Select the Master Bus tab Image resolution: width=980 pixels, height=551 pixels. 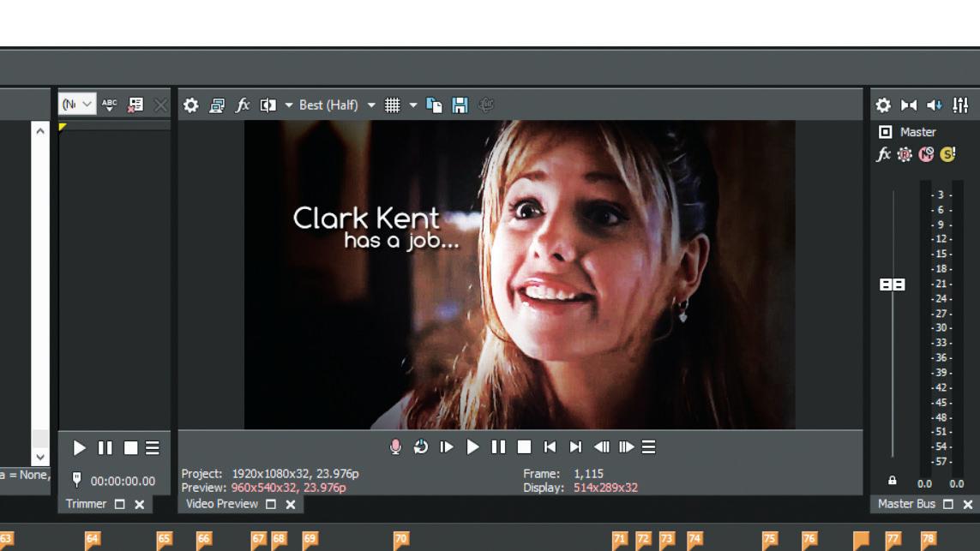[x=906, y=504]
